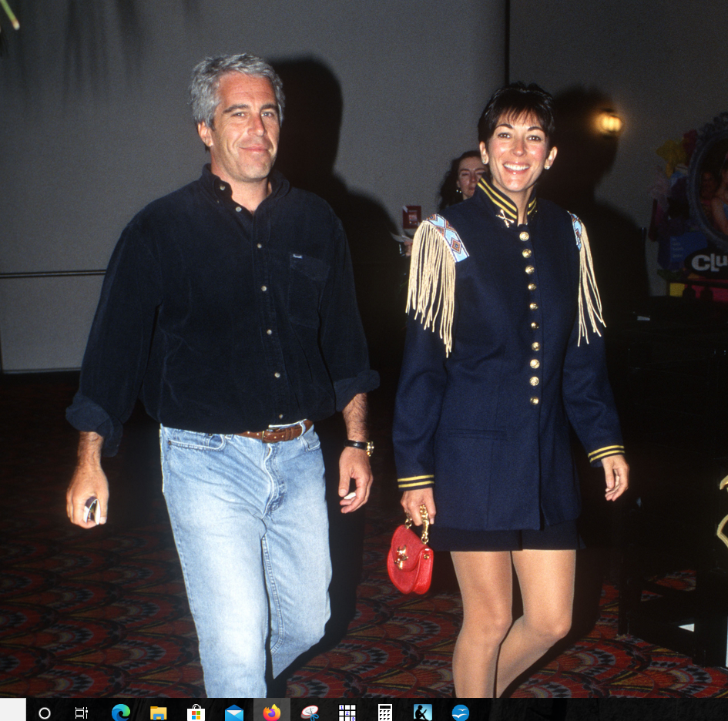Screen dimensions: 728x721
Task: Open Task View on the taskbar
Action: click(x=82, y=712)
